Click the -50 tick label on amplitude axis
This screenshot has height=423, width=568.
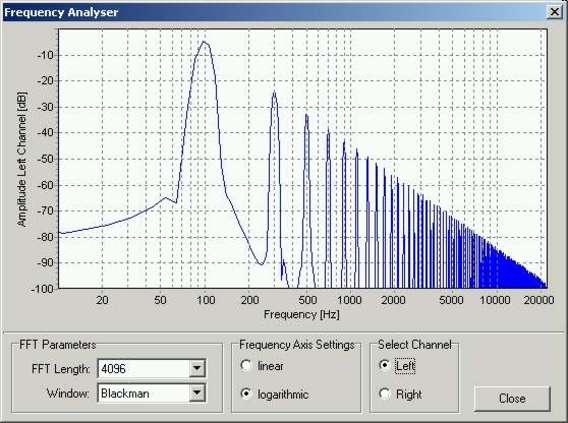(x=45, y=159)
